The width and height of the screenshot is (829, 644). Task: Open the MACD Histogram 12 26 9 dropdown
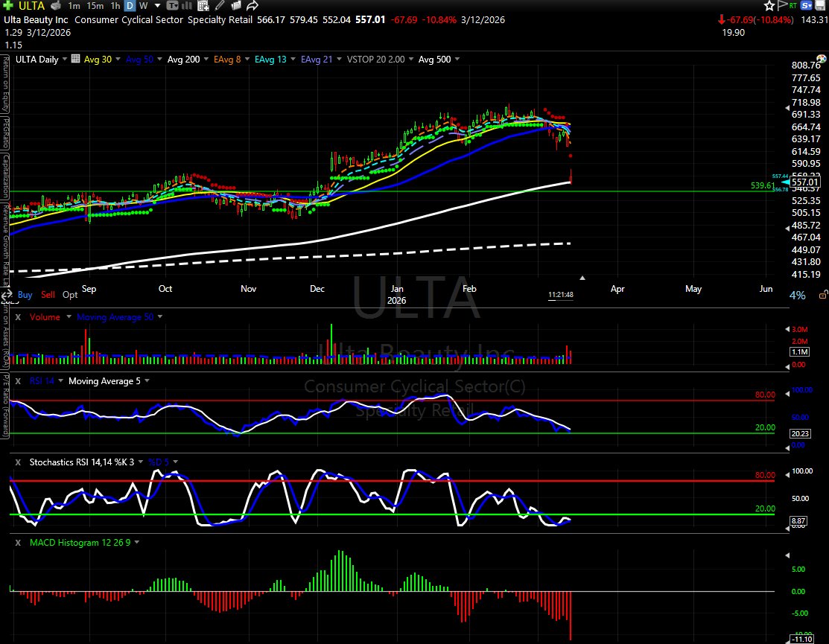coord(136,543)
